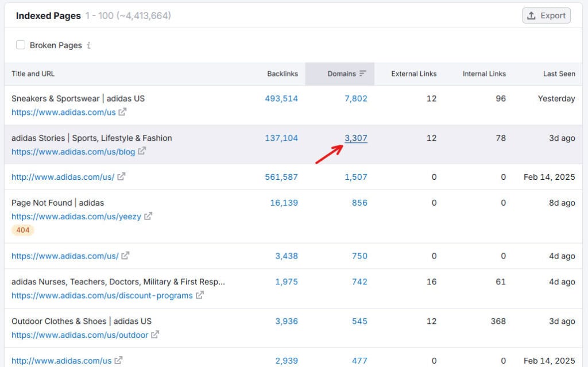The width and height of the screenshot is (588, 367).
Task: Click the sort icon in Domains header
Action: point(363,74)
